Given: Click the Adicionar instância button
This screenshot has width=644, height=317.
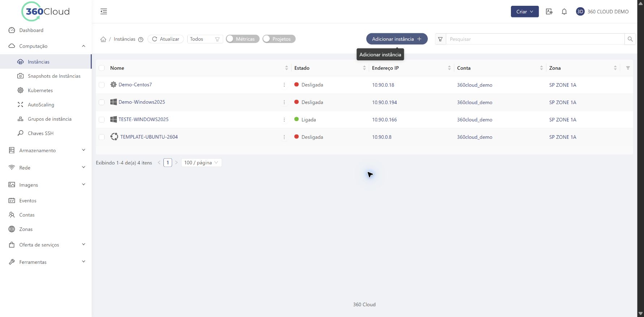Looking at the screenshot, I should coord(397,39).
